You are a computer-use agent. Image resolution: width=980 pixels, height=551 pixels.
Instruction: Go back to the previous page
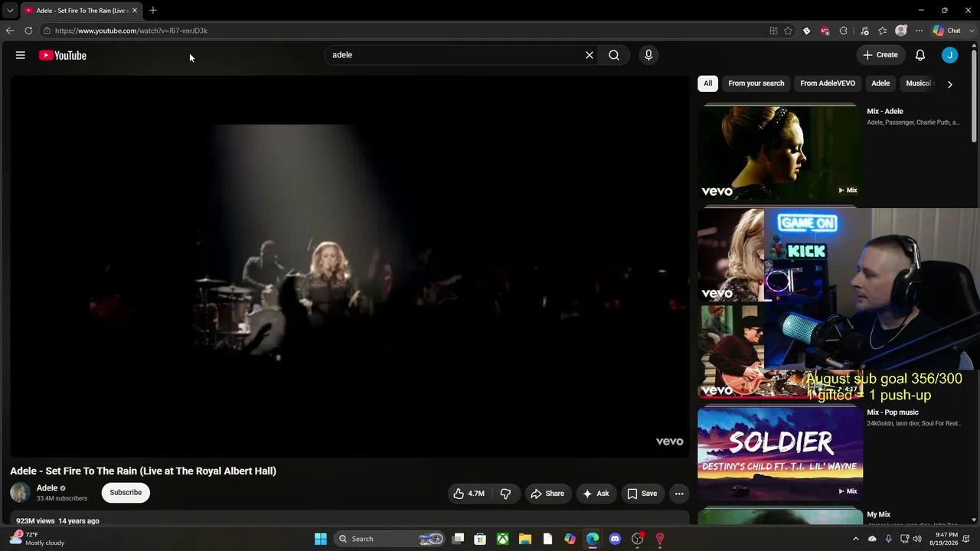click(x=10, y=31)
